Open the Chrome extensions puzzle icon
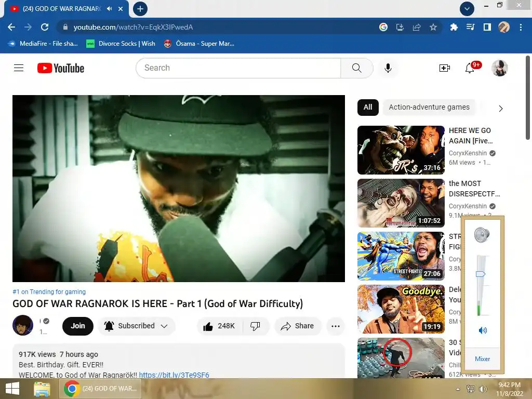 click(x=454, y=27)
